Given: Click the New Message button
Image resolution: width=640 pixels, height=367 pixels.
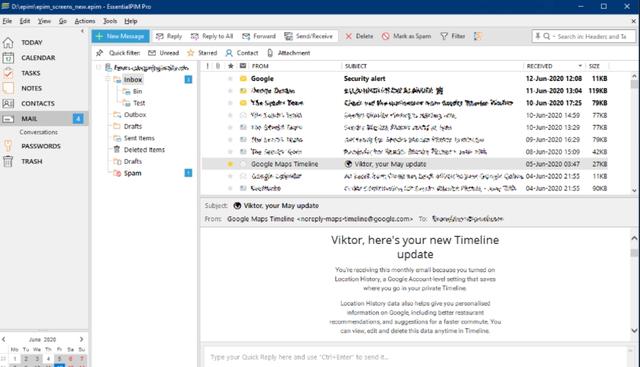Looking at the screenshot, I should [x=120, y=36].
